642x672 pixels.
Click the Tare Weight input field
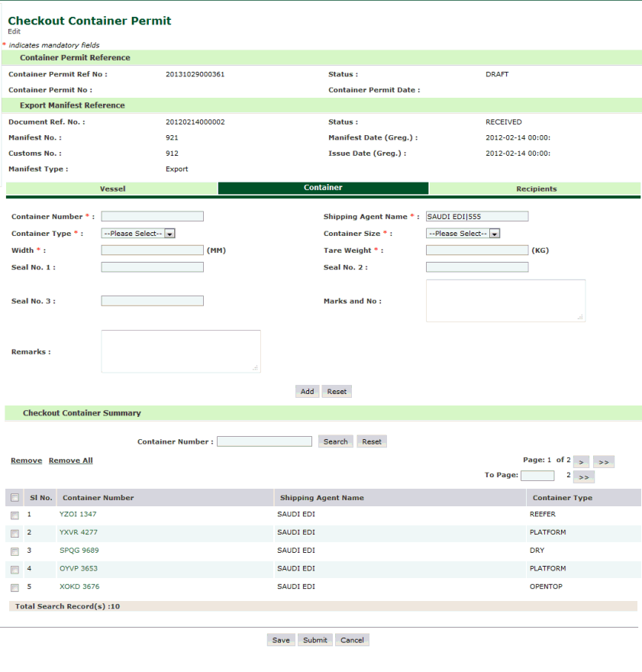click(476, 250)
